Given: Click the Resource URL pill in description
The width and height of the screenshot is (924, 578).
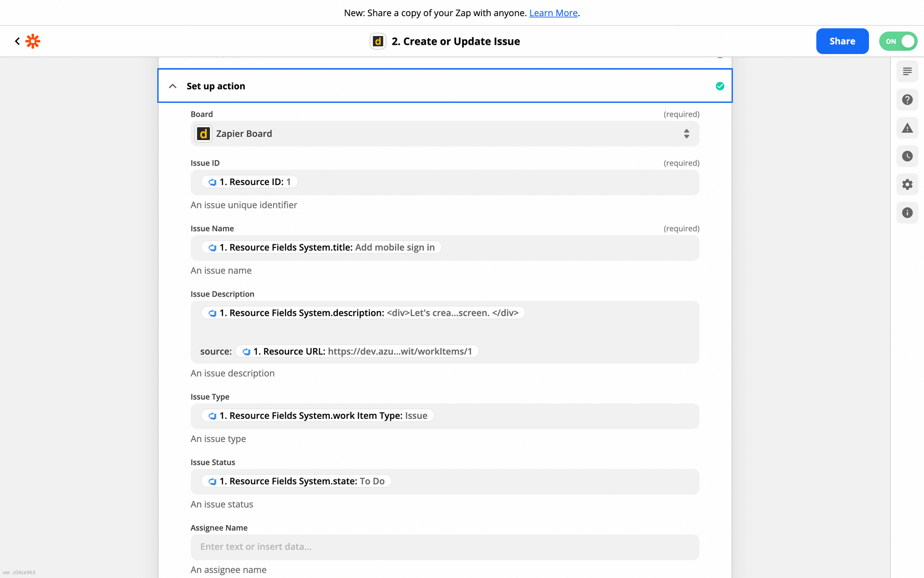Looking at the screenshot, I should pos(357,351).
